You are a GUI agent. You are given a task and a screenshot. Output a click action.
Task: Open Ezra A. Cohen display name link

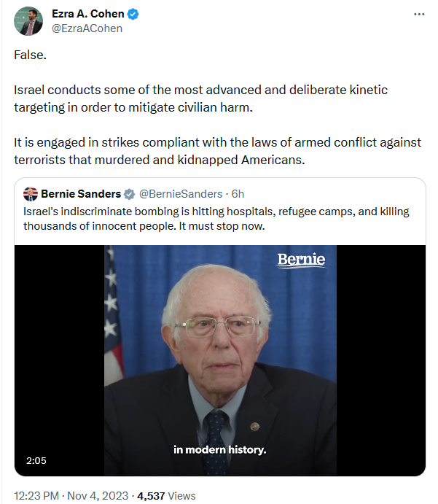tap(88, 14)
